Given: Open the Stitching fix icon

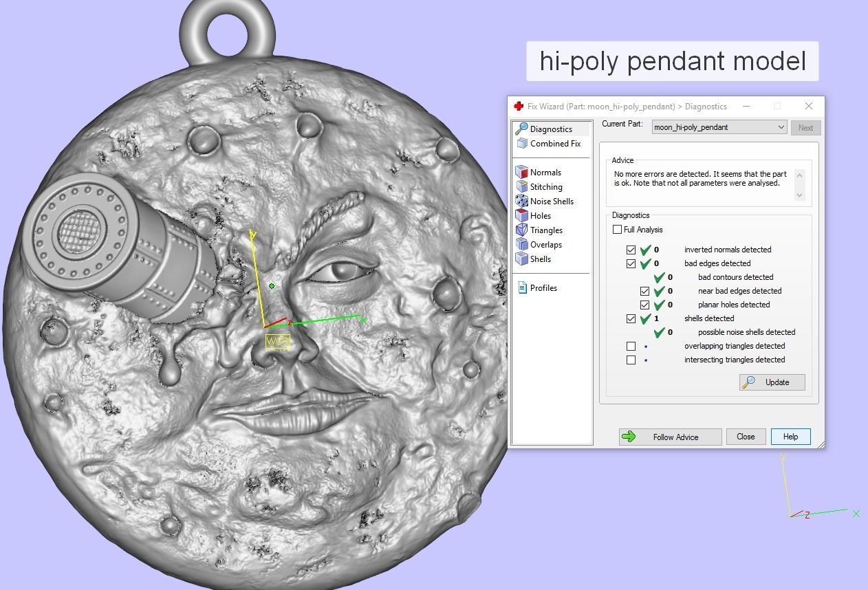Looking at the screenshot, I should (522, 186).
